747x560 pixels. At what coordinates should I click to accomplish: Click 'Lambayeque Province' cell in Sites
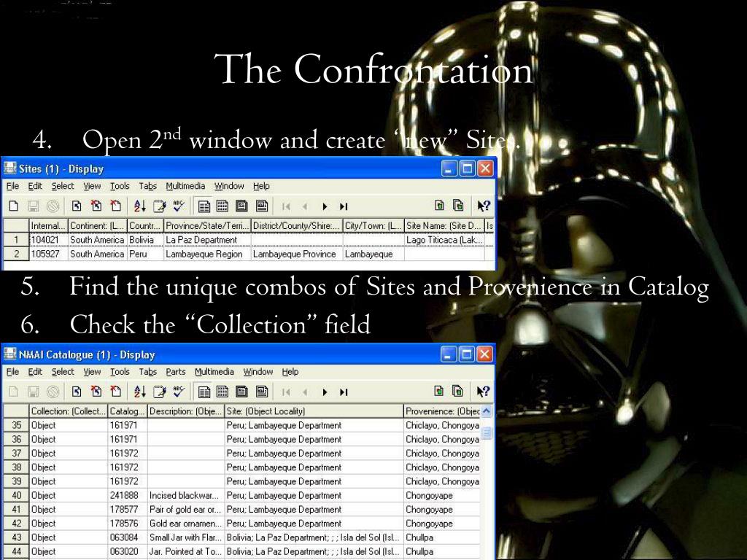click(297, 254)
